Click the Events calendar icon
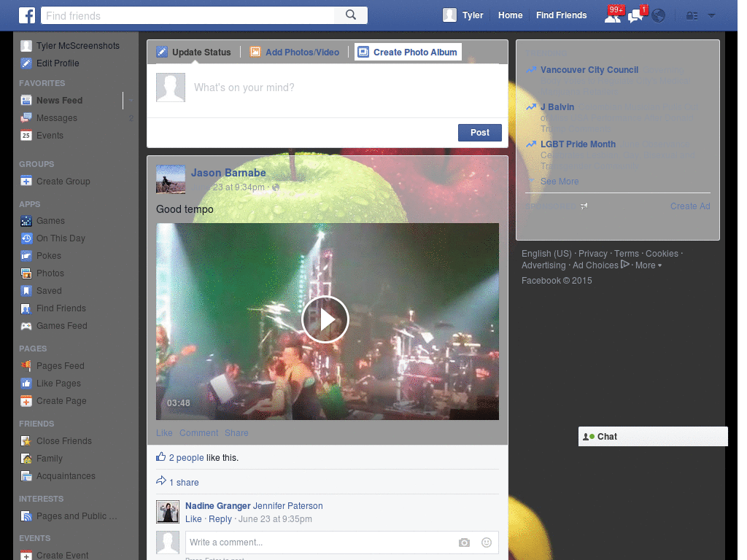Screen dimensions: 747x560 (26, 135)
